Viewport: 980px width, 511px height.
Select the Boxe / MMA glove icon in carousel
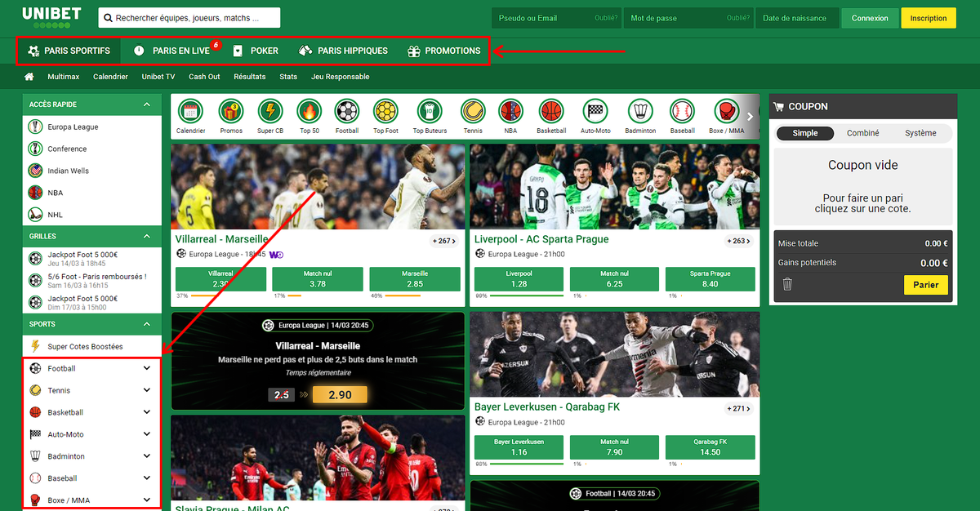[x=726, y=111]
